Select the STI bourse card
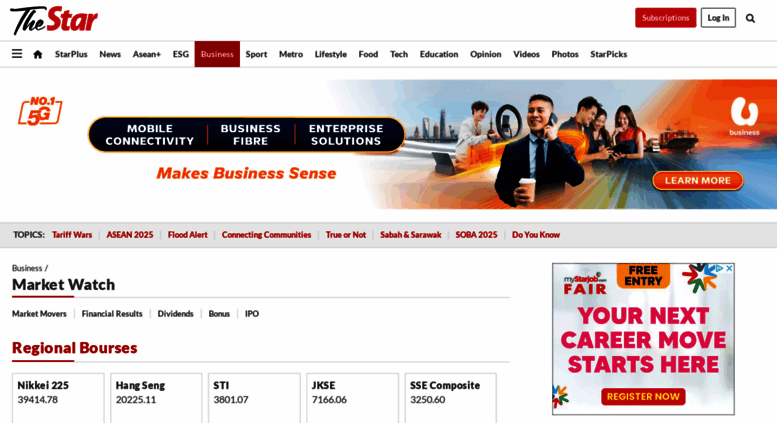The height and width of the screenshot is (423, 777). click(x=254, y=398)
